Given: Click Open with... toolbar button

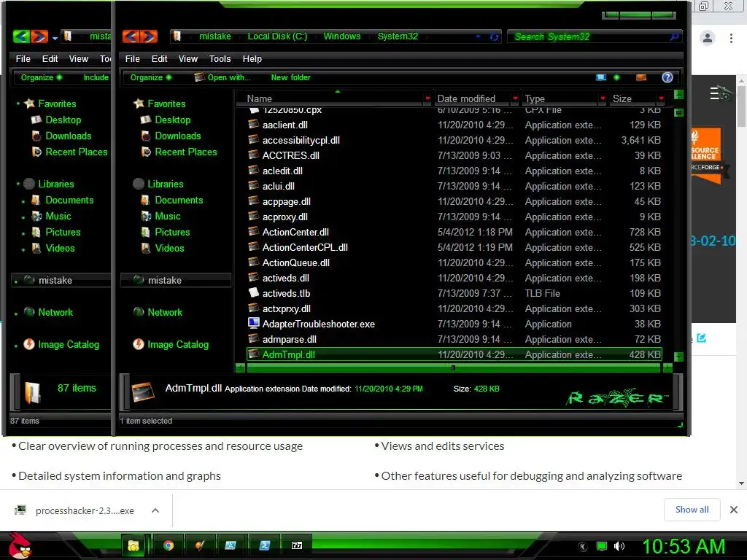Looking at the screenshot, I should pos(222,77).
